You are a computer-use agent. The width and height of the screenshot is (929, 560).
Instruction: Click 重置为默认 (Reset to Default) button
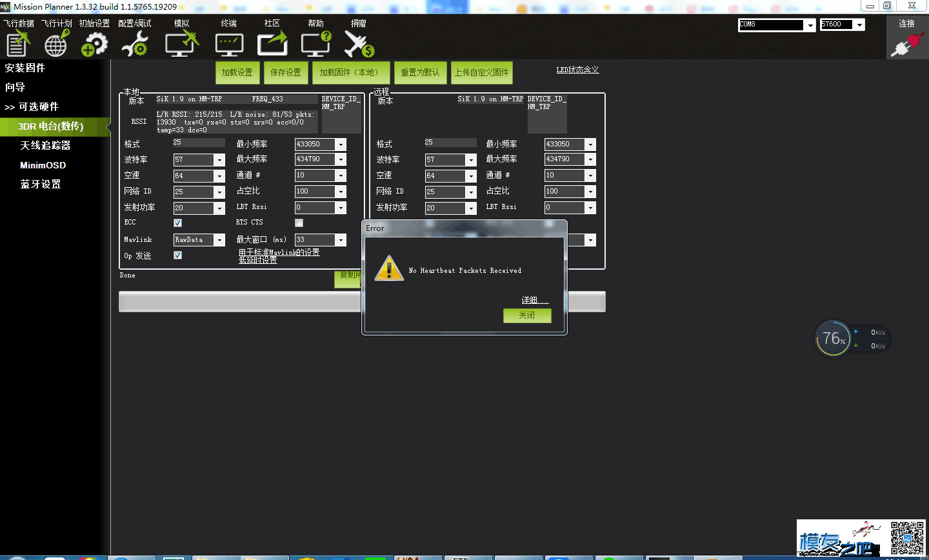coord(420,73)
